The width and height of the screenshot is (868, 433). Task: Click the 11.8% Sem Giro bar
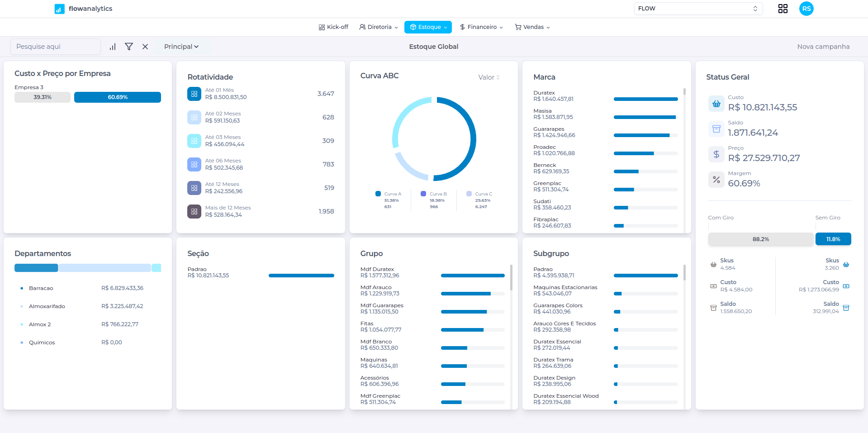(x=833, y=239)
